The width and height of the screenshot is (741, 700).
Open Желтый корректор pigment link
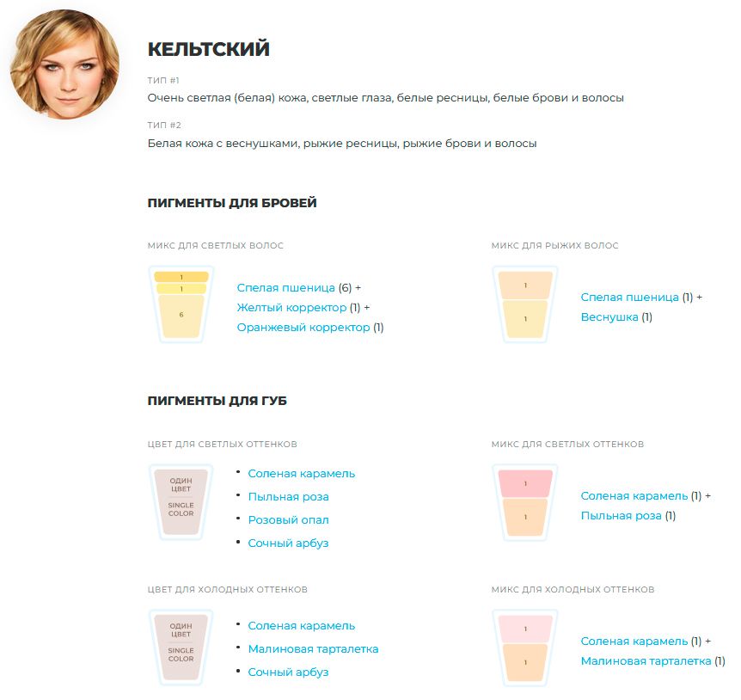coord(291,308)
